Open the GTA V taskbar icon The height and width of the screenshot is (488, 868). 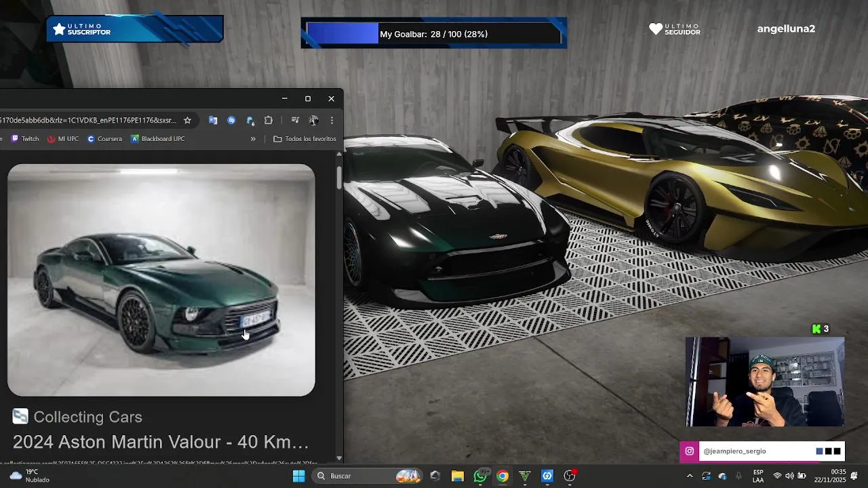tap(525, 476)
